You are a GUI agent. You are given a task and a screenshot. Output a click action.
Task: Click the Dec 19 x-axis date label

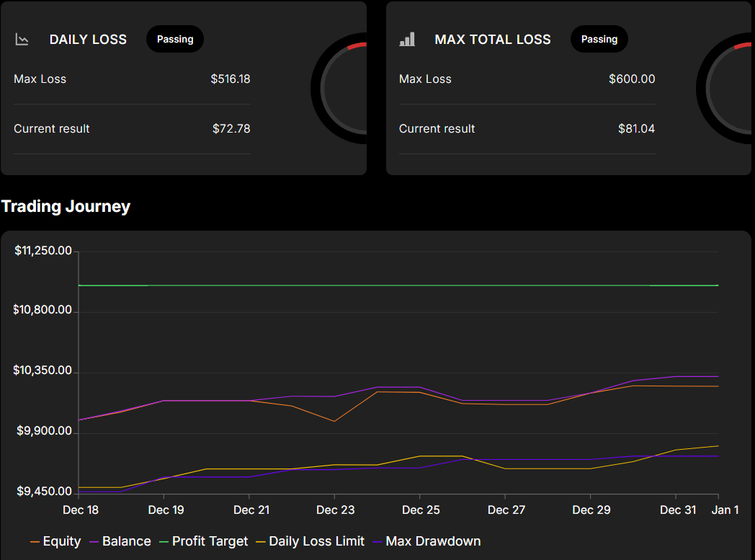[x=166, y=510]
